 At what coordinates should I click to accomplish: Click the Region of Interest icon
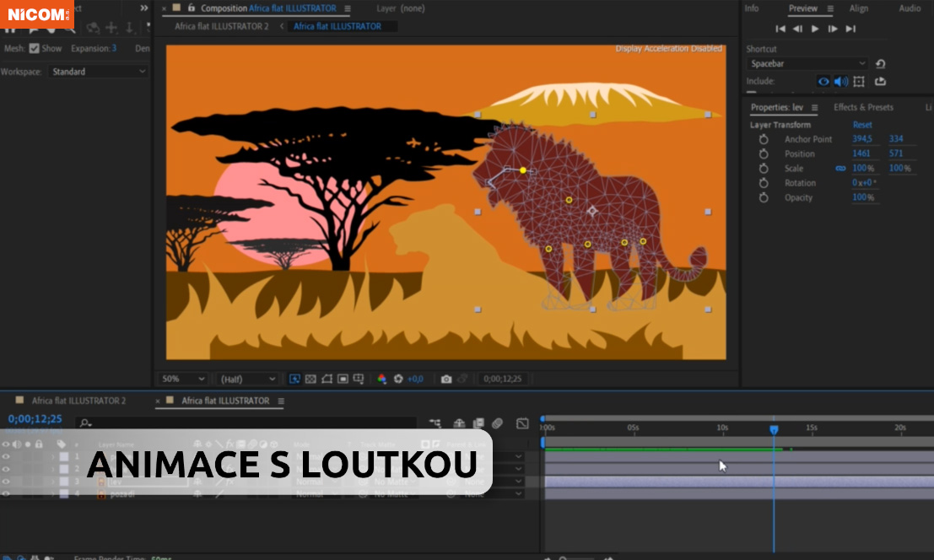(343, 379)
